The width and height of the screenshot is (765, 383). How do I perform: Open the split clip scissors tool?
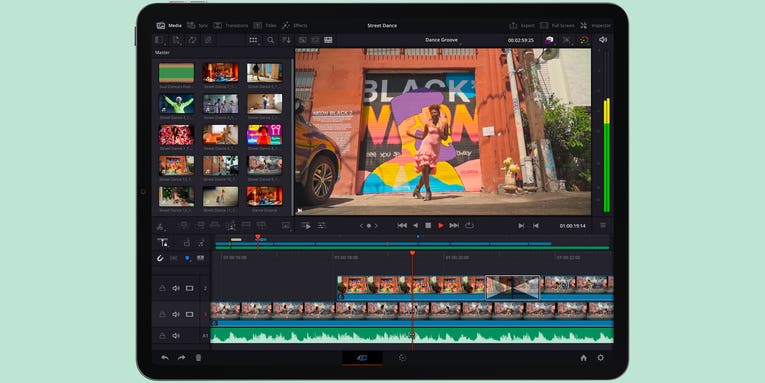pyautogui.click(x=160, y=226)
